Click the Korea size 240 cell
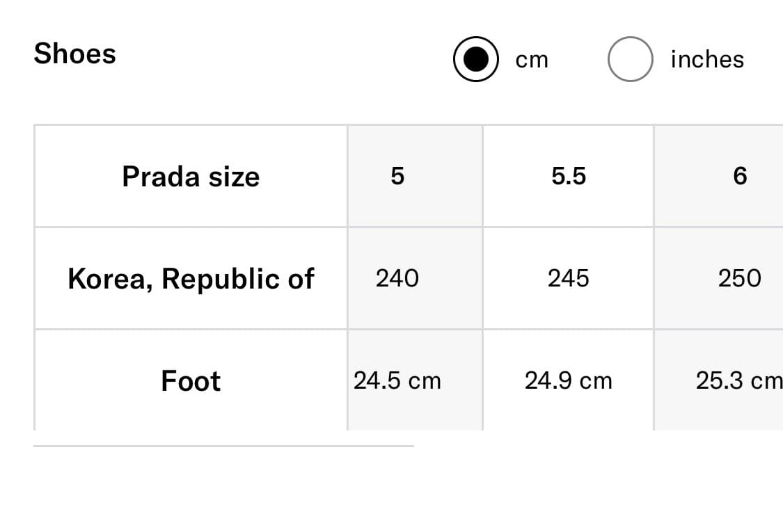This screenshot has height=532, width=783. point(415,278)
